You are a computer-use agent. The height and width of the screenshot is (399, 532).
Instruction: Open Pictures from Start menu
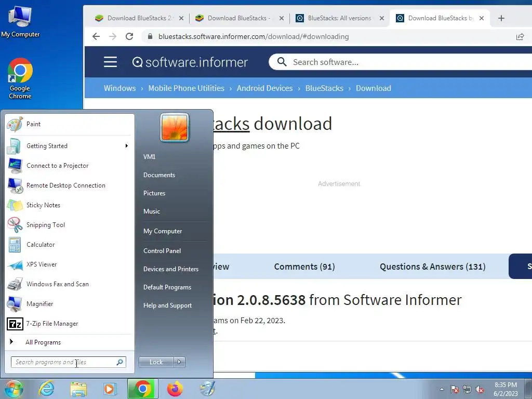tap(154, 193)
